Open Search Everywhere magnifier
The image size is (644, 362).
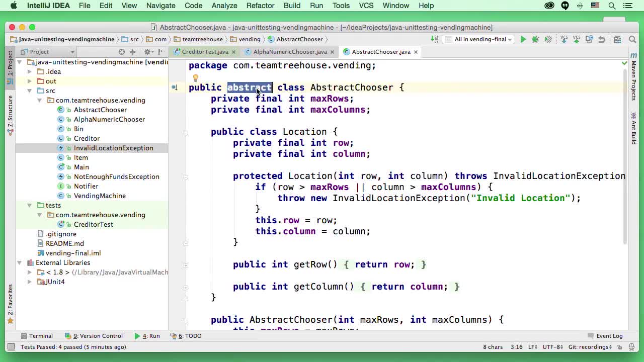(632, 39)
